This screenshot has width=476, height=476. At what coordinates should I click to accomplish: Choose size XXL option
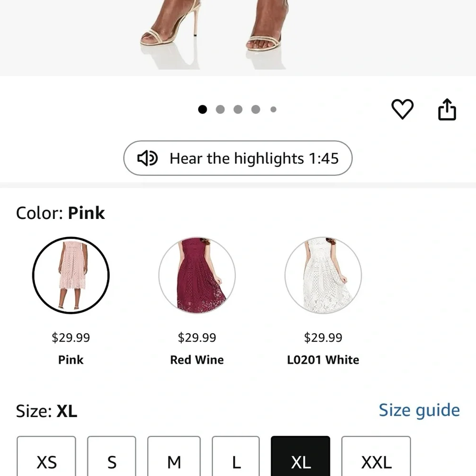pyautogui.click(x=376, y=456)
